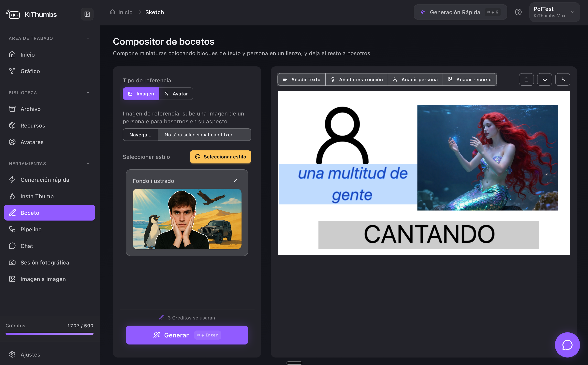588x365 pixels.
Task: Open Inicio in the sidebar
Action: (50, 55)
